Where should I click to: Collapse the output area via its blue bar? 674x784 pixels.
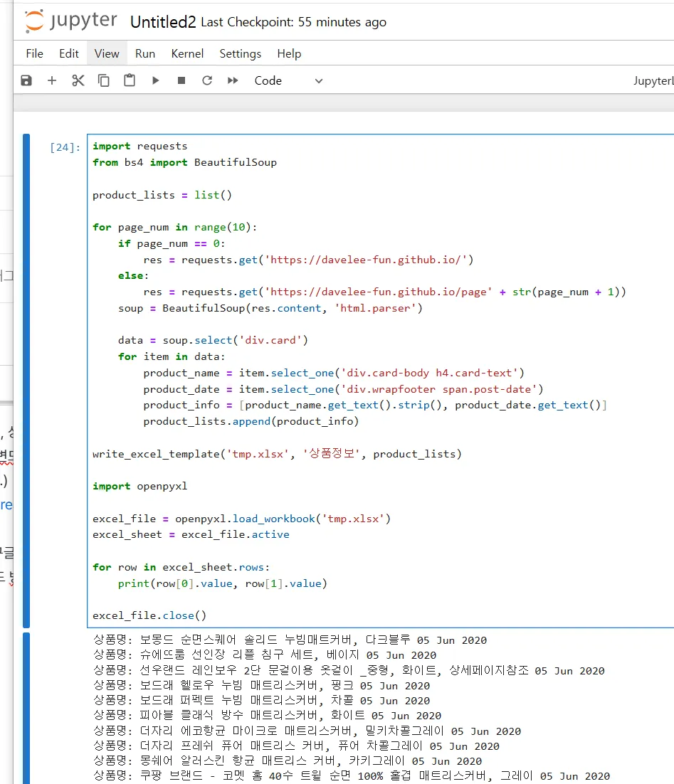click(x=26, y=708)
